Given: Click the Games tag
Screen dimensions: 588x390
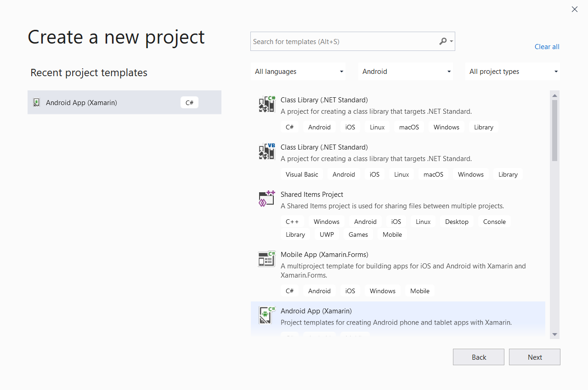Looking at the screenshot, I should pyautogui.click(x=358, y=234).
